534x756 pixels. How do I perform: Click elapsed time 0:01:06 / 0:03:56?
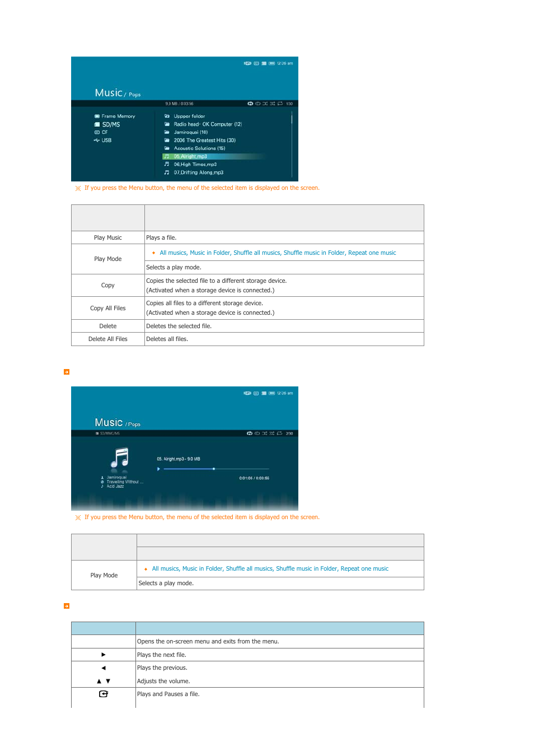[254, 478]
